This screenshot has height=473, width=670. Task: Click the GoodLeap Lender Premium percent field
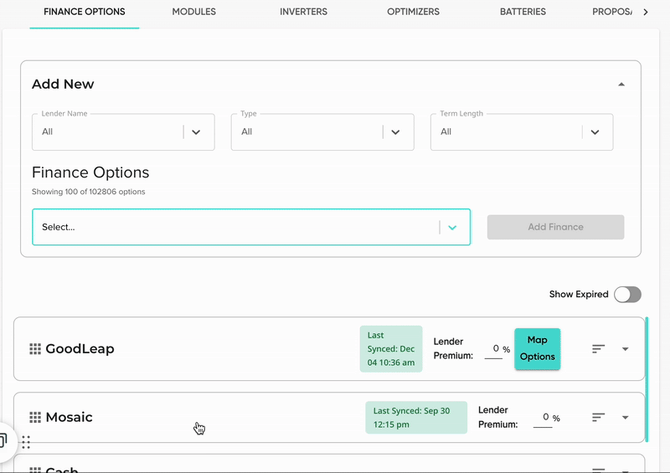[492, 349]
